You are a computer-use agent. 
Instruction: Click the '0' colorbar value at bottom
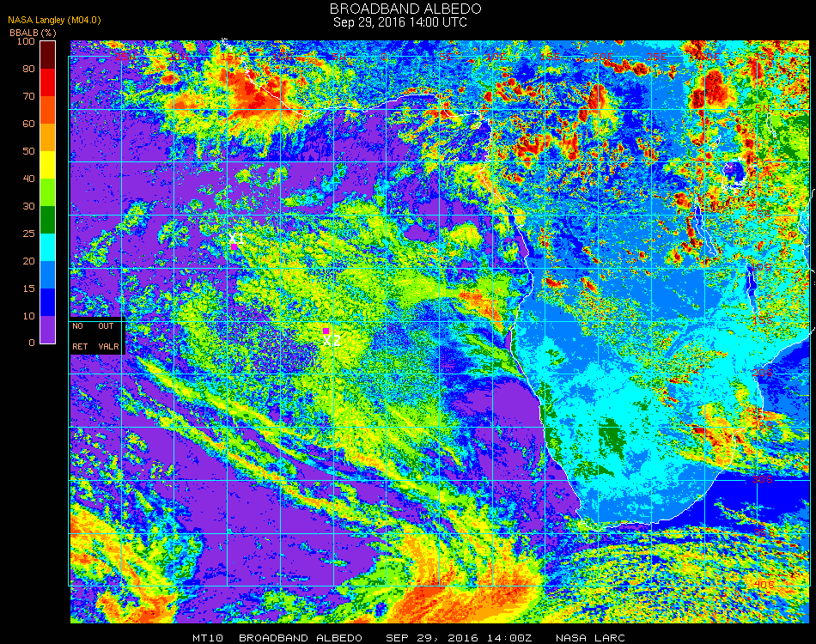(32, 343)
